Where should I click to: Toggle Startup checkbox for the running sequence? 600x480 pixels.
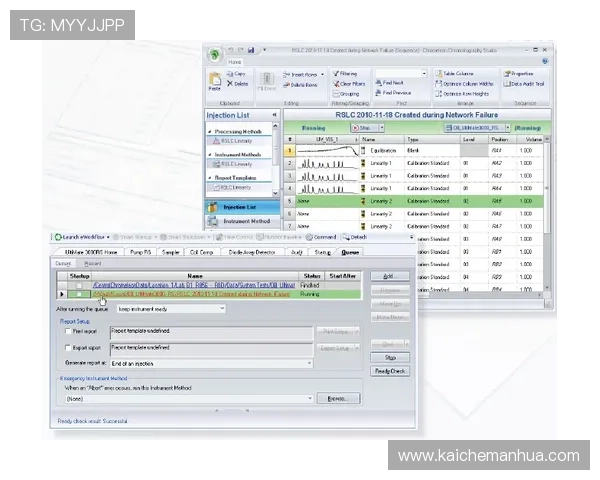click(x=79, y=294)
